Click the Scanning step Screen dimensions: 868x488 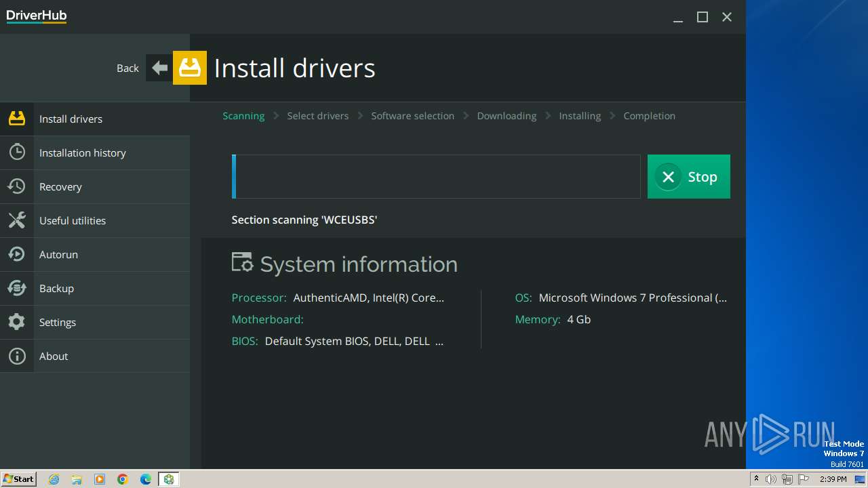243,116
